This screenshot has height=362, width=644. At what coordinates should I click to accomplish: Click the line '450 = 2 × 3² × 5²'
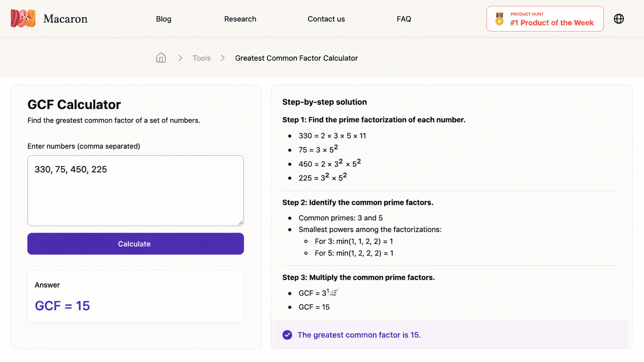tap(330, 163)
